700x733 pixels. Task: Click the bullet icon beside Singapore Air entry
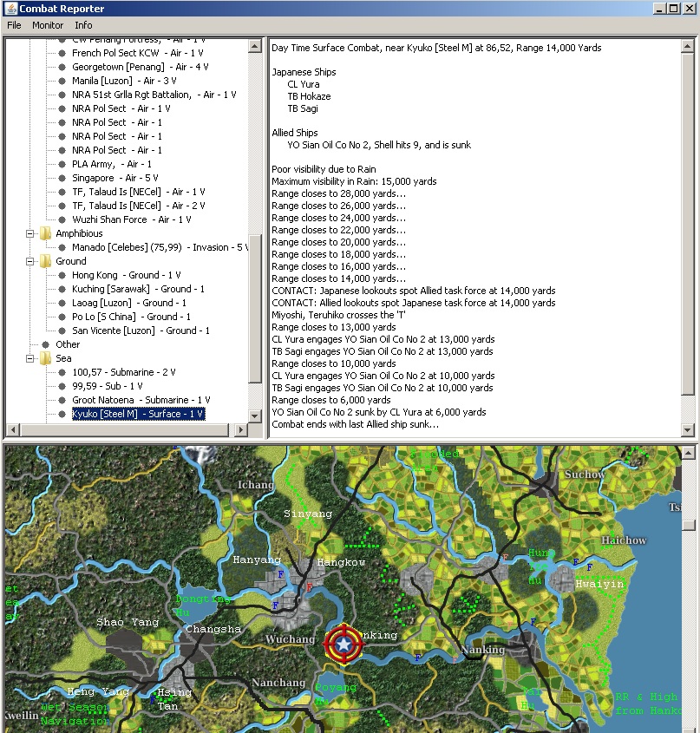pos(62,178)
